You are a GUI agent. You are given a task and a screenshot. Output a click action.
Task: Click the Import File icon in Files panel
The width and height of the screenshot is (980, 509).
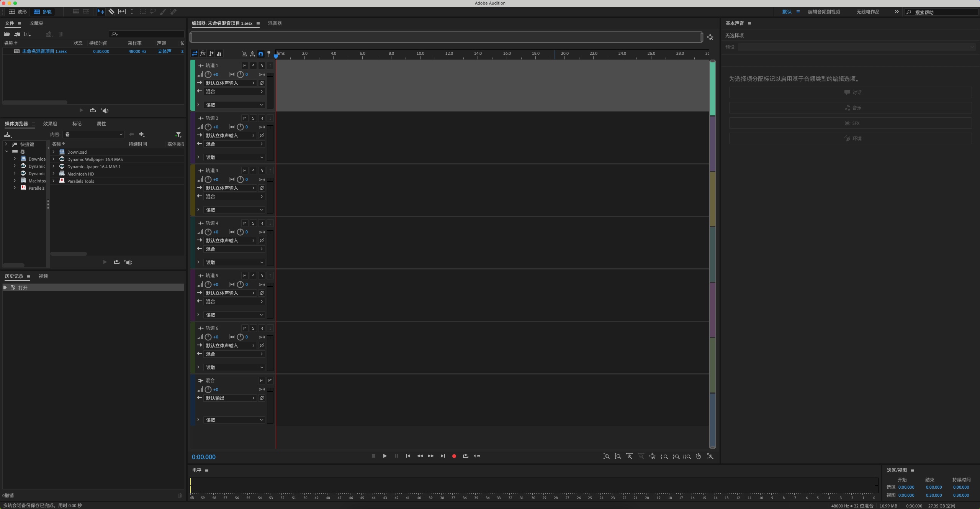click(x=17, y=34)
